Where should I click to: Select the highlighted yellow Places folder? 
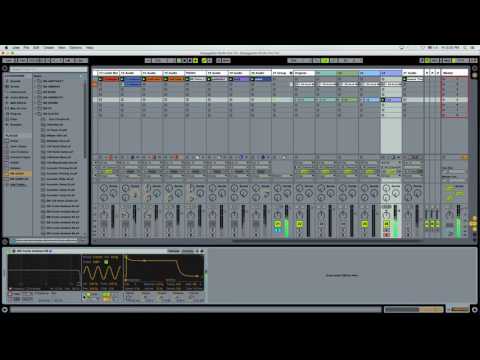point(18,173)
